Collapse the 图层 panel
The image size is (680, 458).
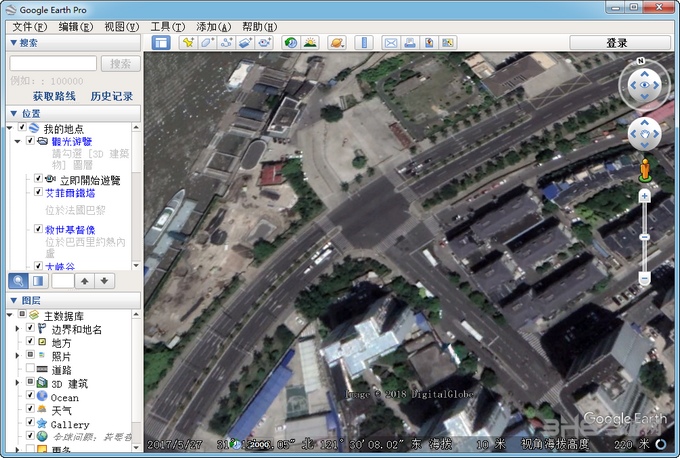(x=13, y=301)
